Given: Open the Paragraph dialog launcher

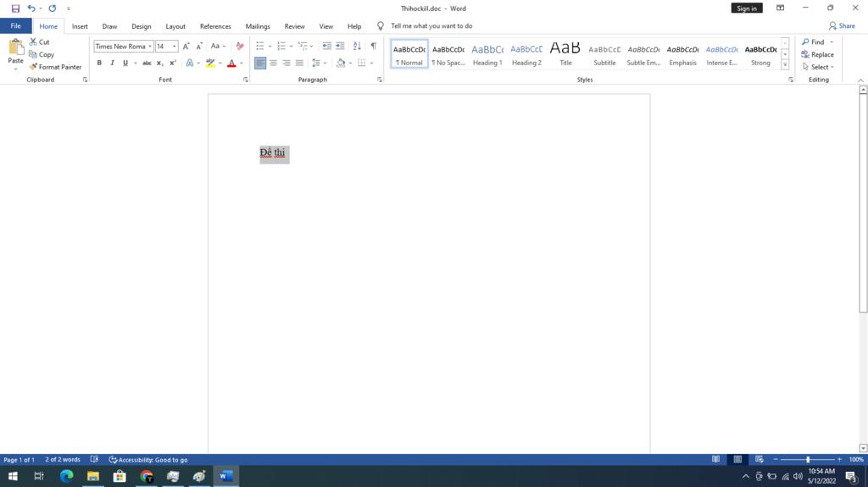Looking at the screenshot, I should [380, 80].
